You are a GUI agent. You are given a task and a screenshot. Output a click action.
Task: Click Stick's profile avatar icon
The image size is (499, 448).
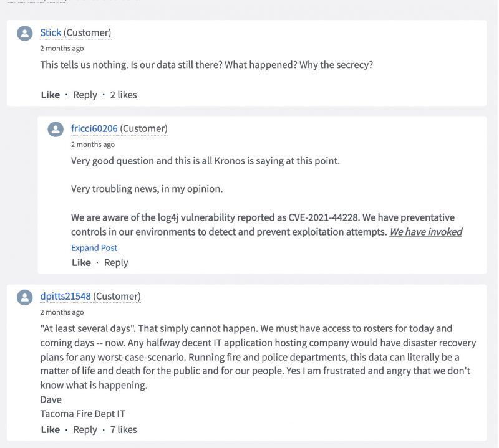25,34
